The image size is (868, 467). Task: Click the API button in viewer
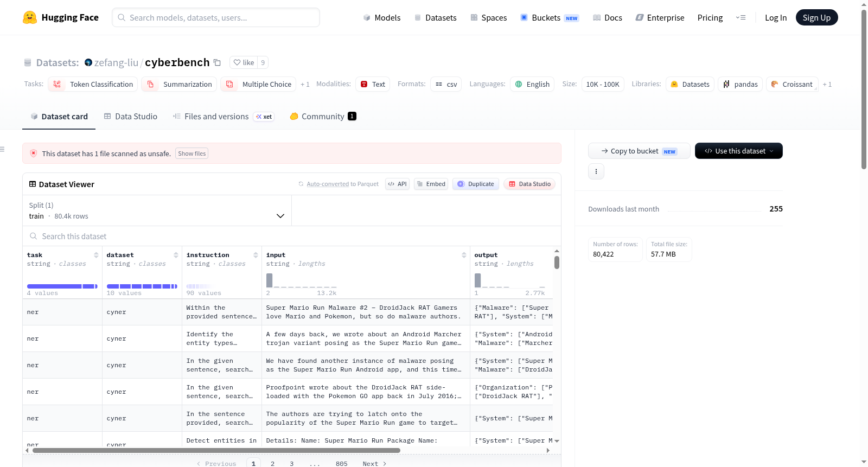point(397,184)
